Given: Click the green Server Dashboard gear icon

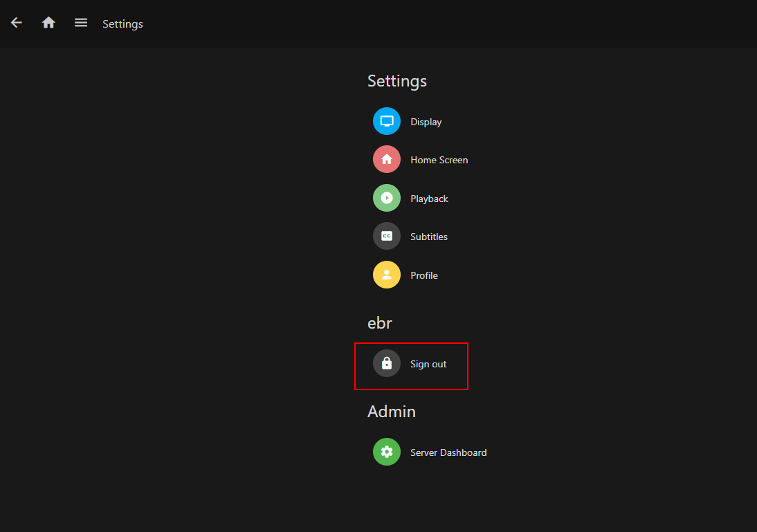Looking at the screenshot, I should (387, 452).
